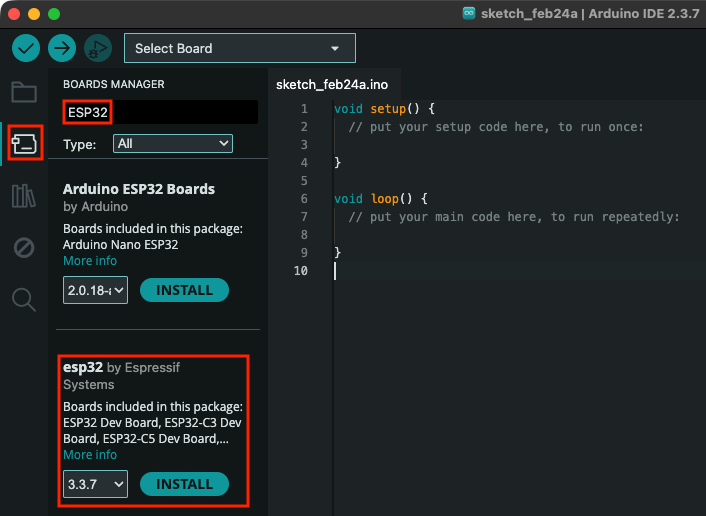
Task: Start the debugger from the toolbar
Action: [x=97, y=48]
